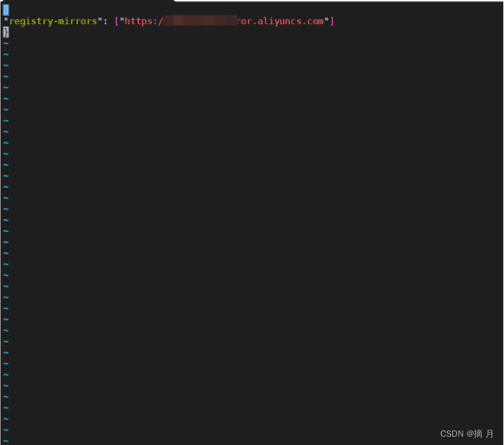Screen dimensions: 504x445
Task: Click the closing curly brace on line three
Action: [x=6, y=32]
